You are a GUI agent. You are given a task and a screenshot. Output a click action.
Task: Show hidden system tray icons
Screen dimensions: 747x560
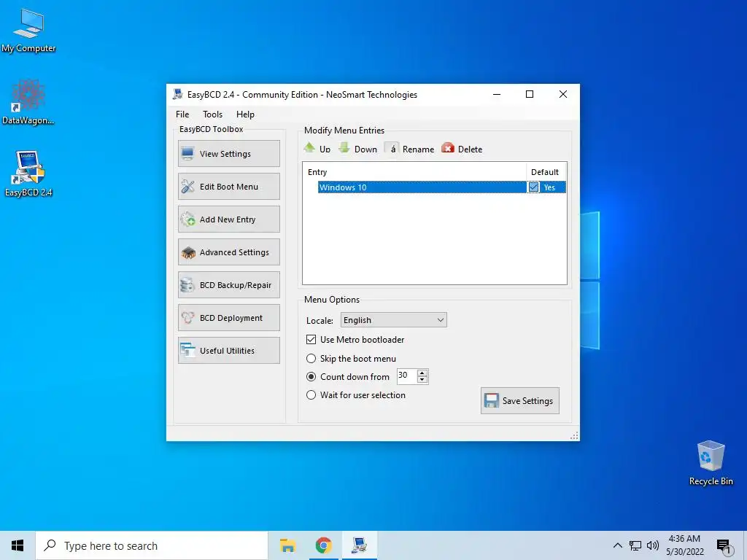pyautogui.click(x=617, y=545)
